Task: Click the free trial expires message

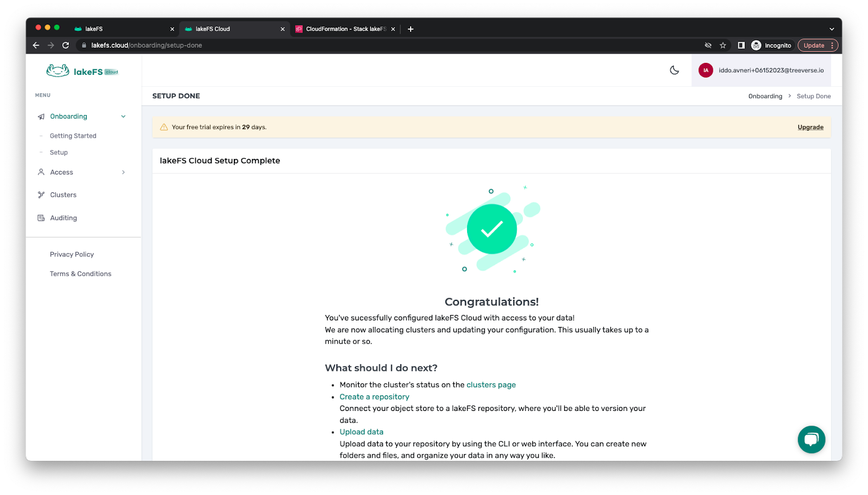Action: (219, 127)
